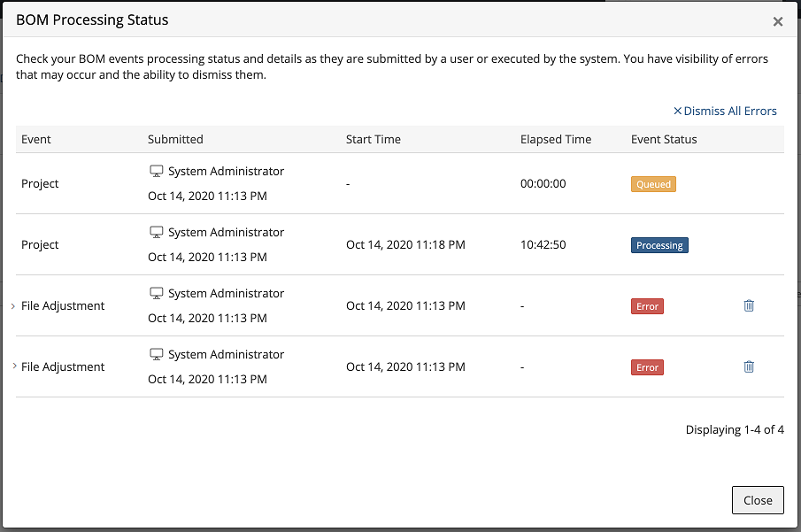Click the Displaying 1-4 of 4 text
This screenshot has width=801, height=532.
[x=735, y=429]
